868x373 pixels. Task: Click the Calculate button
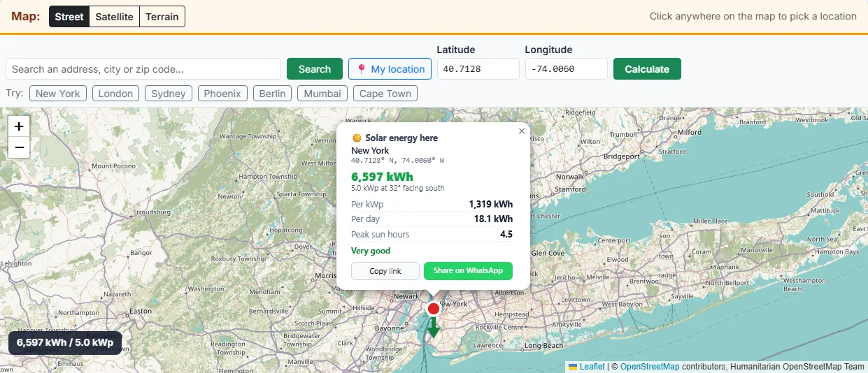[647, 69]
